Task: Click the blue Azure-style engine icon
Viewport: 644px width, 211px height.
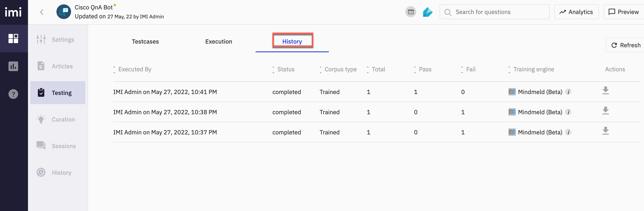Action: click(x=427, y=12)
